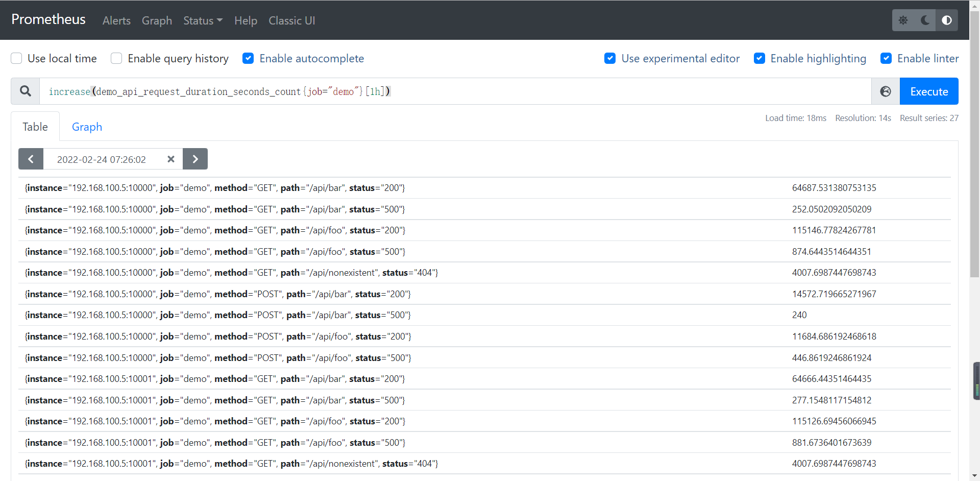Viewport: 980px width, 481px height.
Task: Toggle Use experimental editor checkbox
Action: point(610,58)
